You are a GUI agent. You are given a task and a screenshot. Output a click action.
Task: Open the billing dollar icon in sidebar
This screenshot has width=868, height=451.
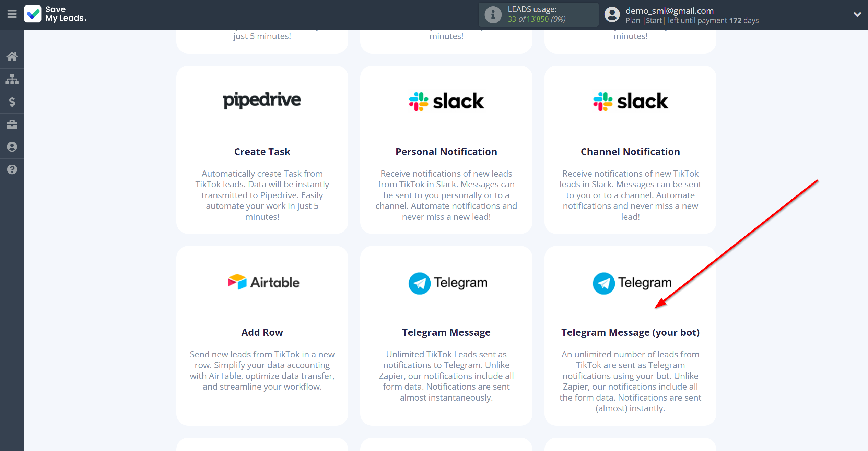[12, 102]
